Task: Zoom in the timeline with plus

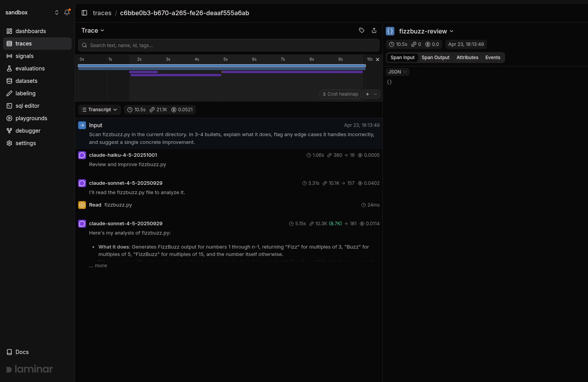Action: [x=367, y=94]
